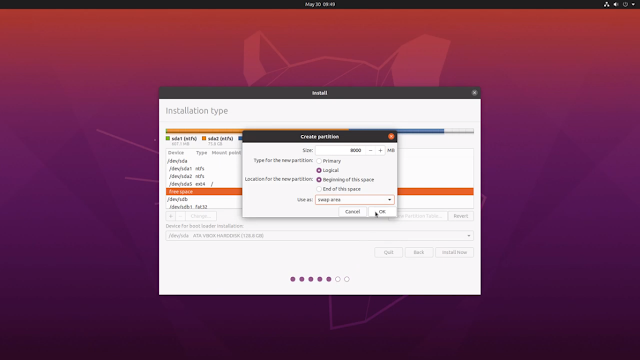Click the Revert button
This screenshot has height=360, width=640.
(460, 216)
